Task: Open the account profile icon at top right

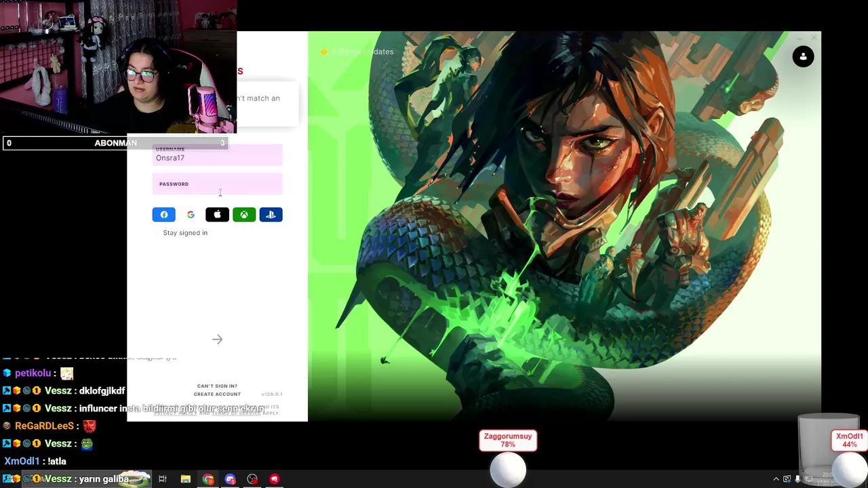Action: pyautogui.click(x=803, y=57)
